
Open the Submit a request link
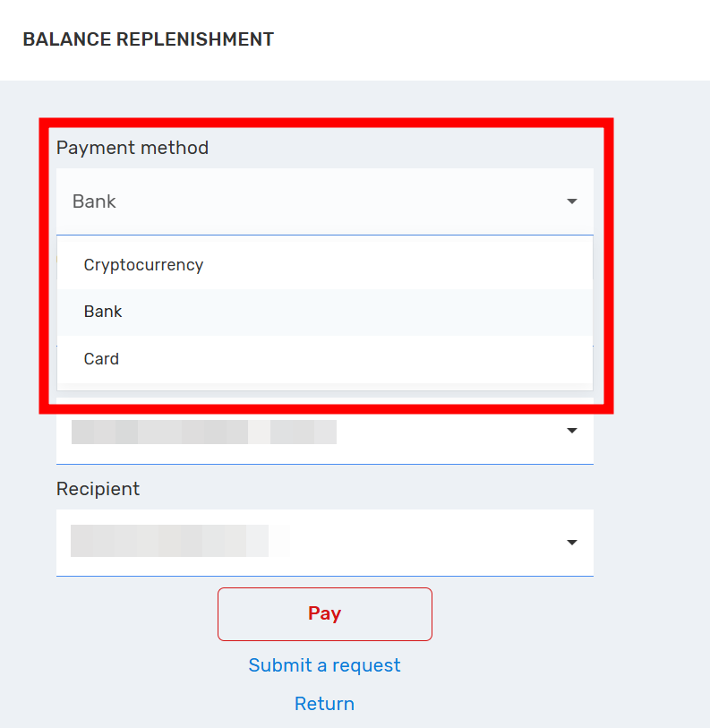(x=324, y=665)
